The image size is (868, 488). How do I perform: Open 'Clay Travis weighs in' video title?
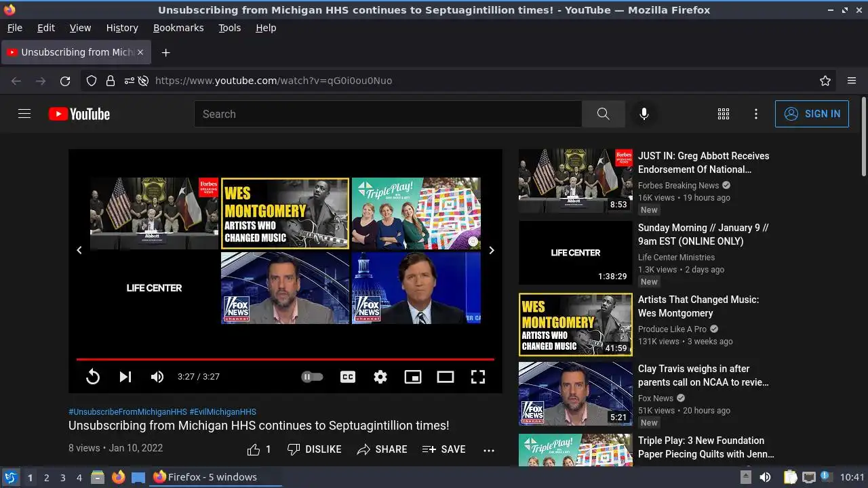pos(703,375)
